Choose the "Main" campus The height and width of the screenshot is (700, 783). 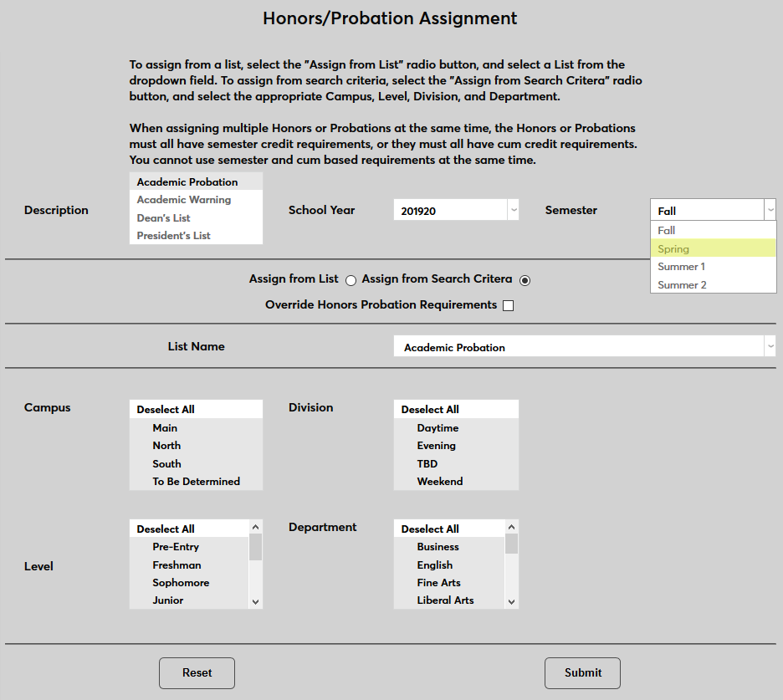[165, 427]
